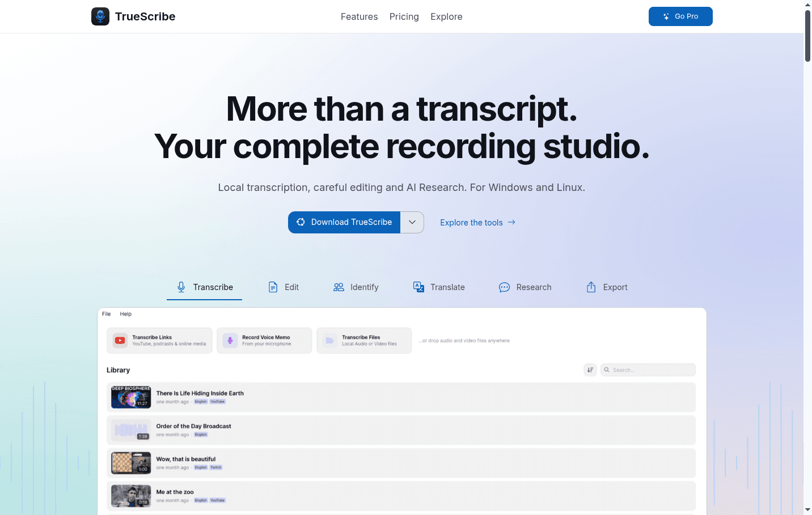The width and height of the screenshot is (812, 515).
Task: Click the microphone icon on the Transcribe tab
Action: 181,287
